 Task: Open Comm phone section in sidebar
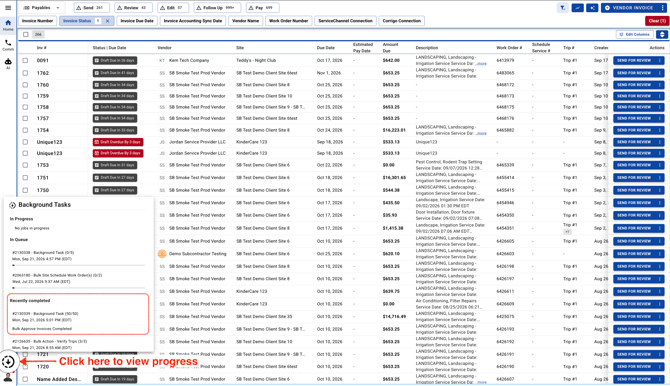pos(8,45)
